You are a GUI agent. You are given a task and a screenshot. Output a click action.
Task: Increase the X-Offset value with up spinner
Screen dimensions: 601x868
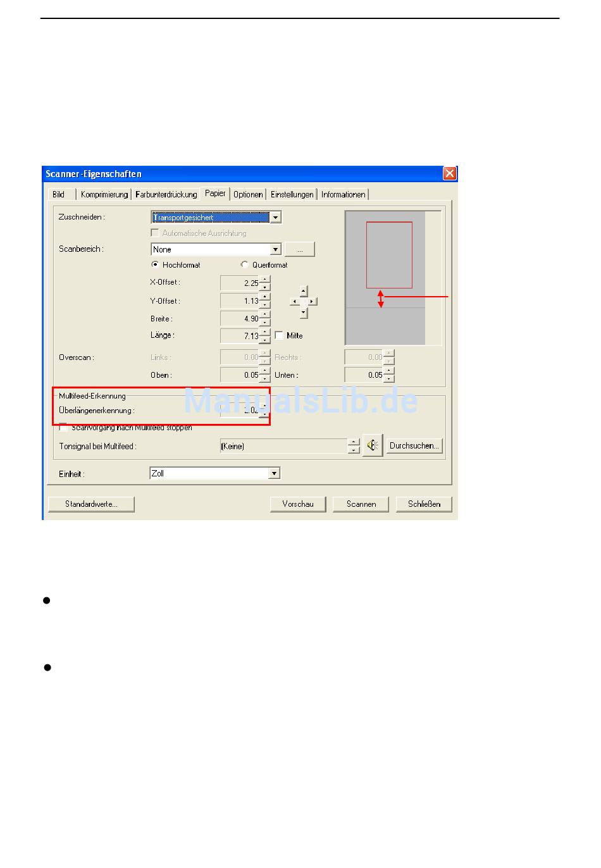click(265, 279)
